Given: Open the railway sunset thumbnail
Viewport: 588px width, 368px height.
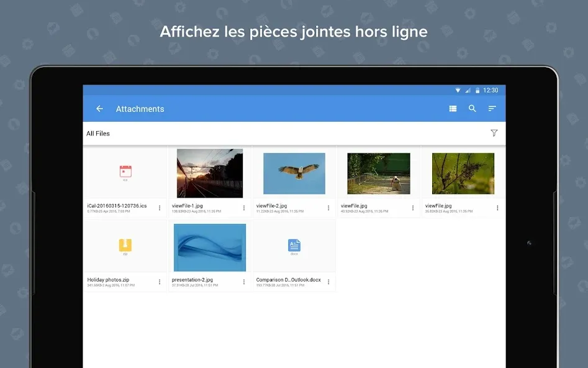Looking at the screenshot, I should click(x=210, y=173).
